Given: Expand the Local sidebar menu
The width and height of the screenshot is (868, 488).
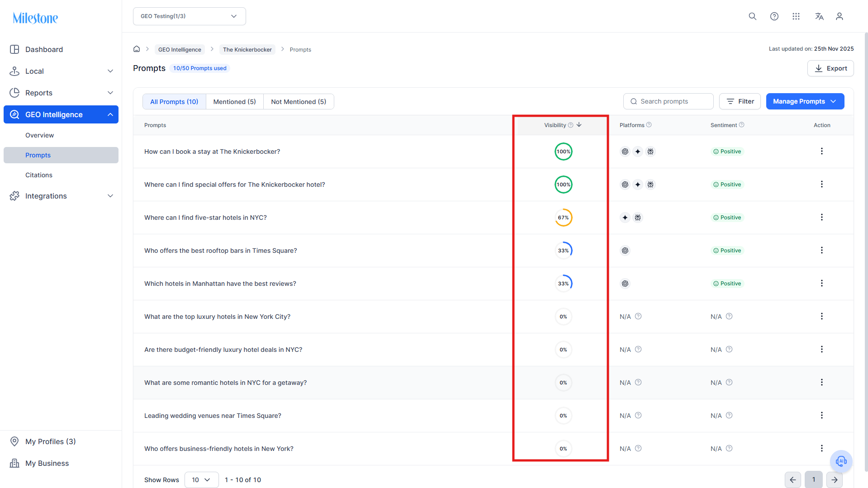Looking at the screenshot, I should coord(61,71).
